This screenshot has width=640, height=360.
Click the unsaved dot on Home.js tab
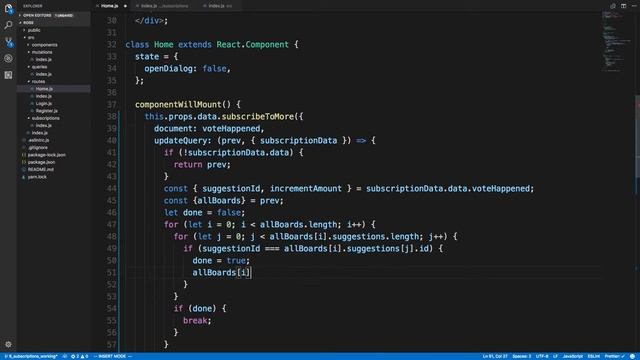125,6
